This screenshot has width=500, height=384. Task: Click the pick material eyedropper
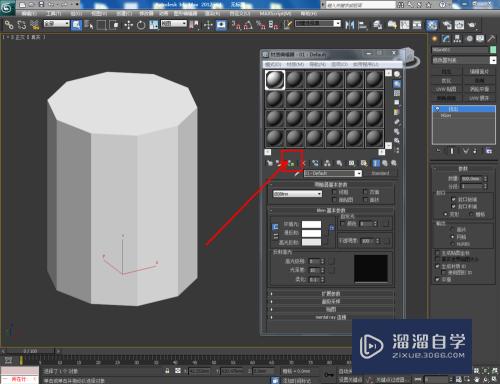pos(297,173)
